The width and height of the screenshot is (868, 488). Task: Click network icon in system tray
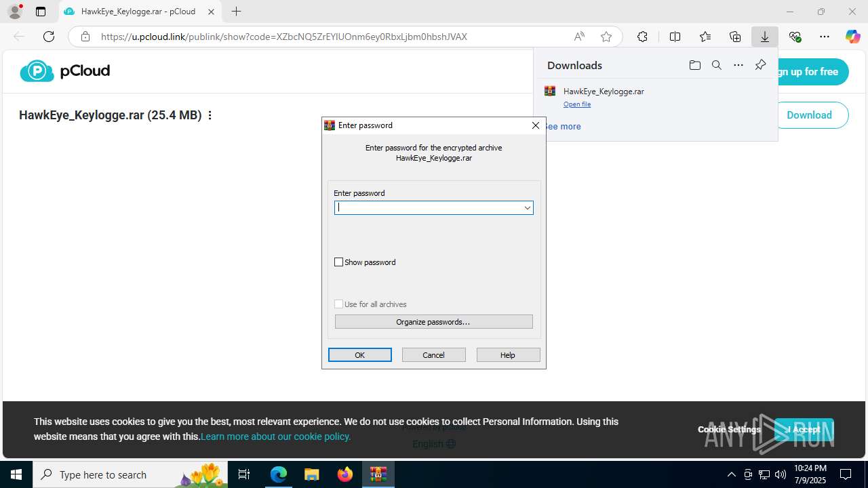764,474
